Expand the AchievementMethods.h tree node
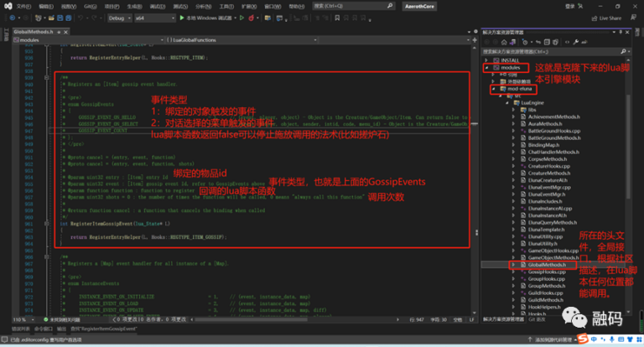Viewport: 644px width, 347px height. [513, 118]
